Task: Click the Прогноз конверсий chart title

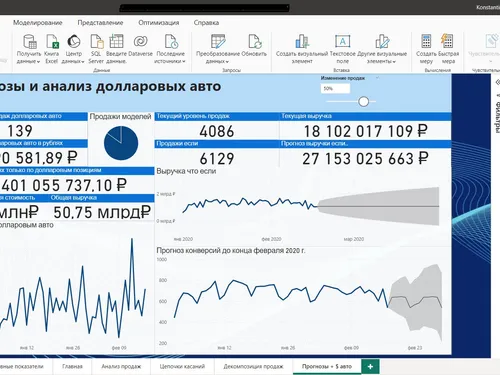Action: [231, 250]
